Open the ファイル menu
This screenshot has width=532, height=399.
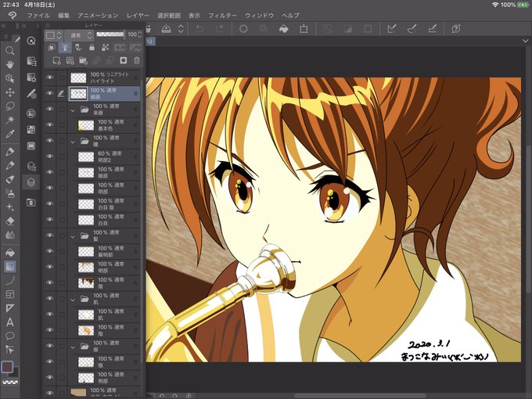tap(38, 16)
